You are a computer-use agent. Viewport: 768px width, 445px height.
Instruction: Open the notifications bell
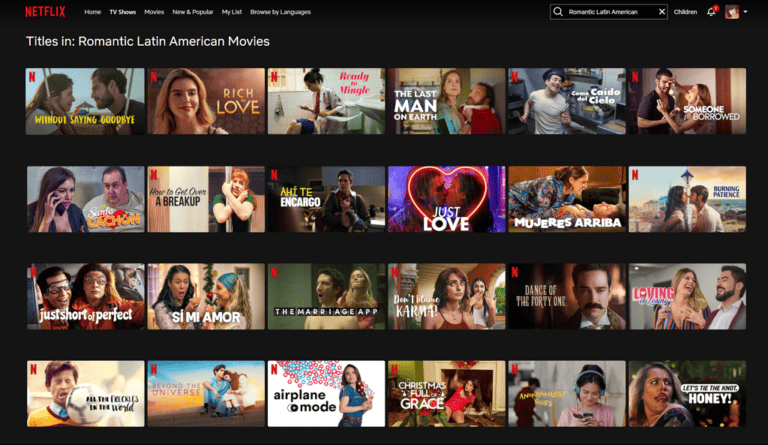click(711, 11)
